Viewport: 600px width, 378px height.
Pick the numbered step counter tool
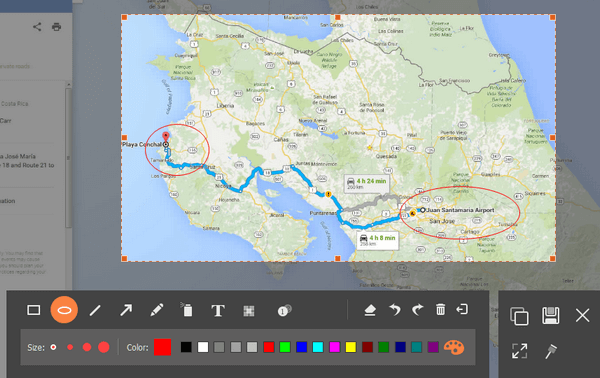pos(284,311)
